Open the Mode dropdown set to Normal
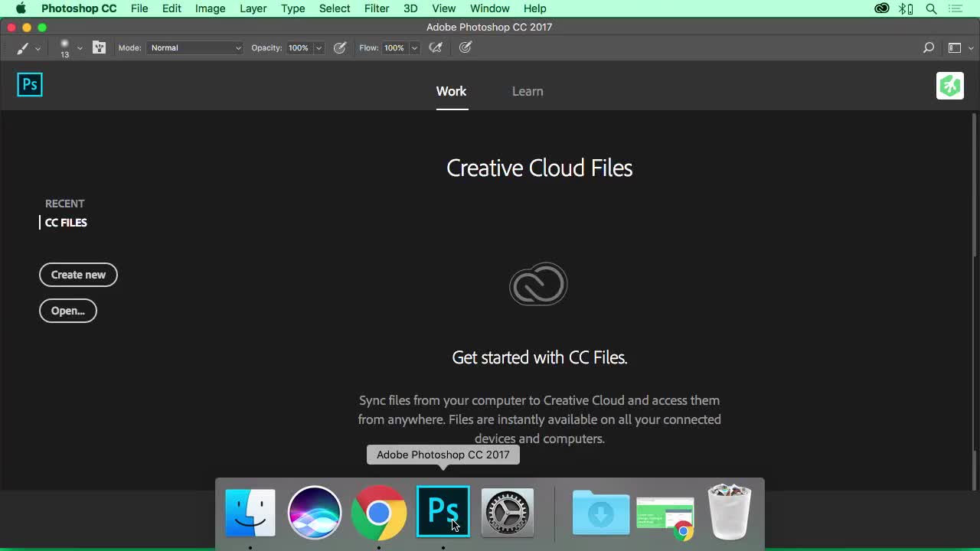This screenshot has height=551, width=980. click(195, 47)
